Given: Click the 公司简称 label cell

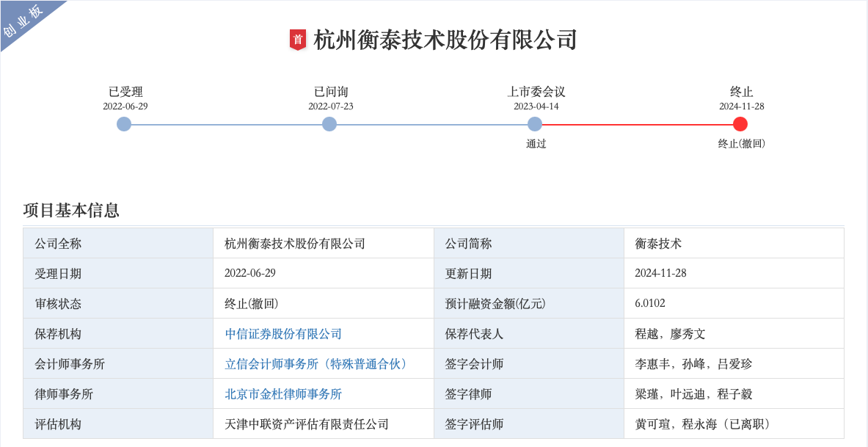Looking at the screenshot, I should [x=529, y=243].
